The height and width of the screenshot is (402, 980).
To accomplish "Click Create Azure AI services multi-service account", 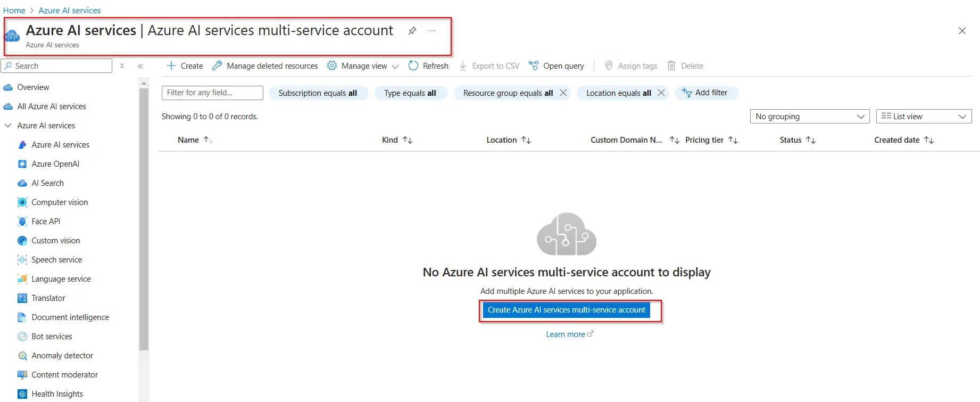I will [567, 310].
